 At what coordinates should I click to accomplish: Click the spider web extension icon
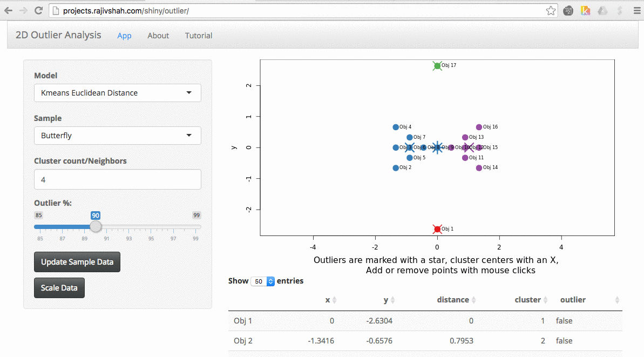tap(568, 10)
